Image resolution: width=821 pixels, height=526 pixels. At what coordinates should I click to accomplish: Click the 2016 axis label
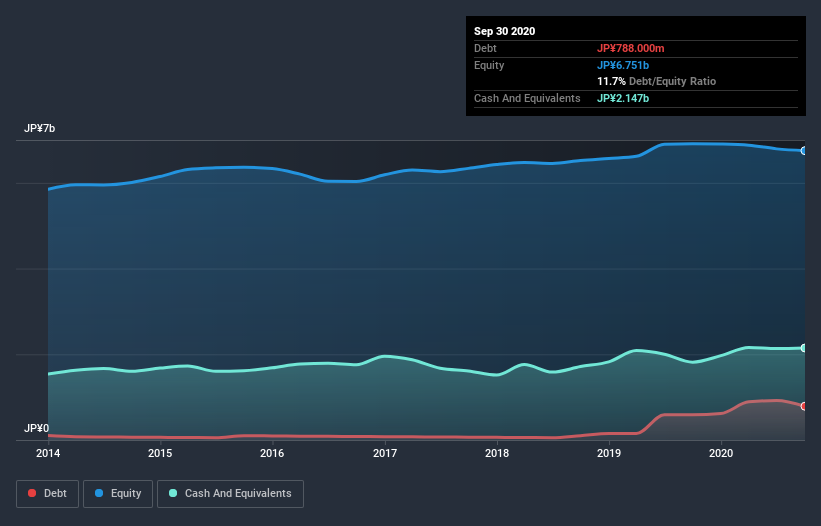pos(272,453)
